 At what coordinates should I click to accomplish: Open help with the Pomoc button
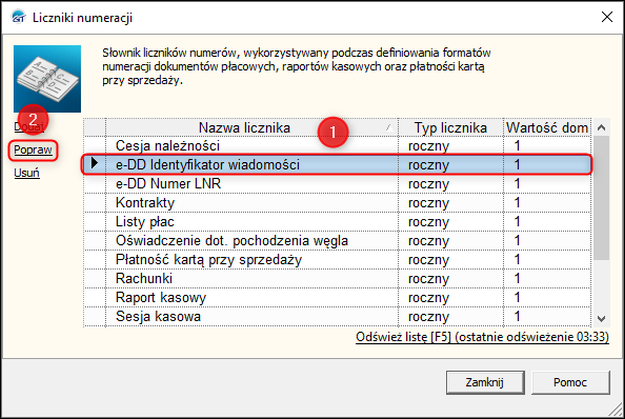tap(568, 382)
